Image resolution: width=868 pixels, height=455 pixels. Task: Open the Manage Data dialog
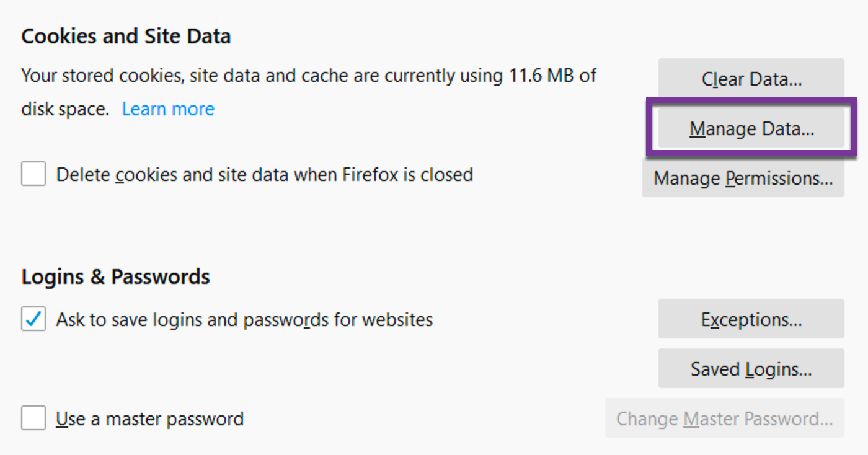751,129
